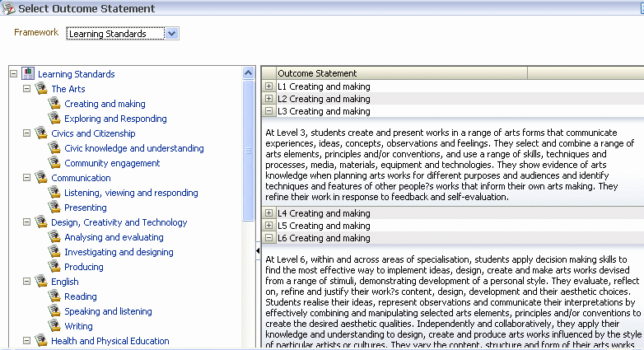Select the Presenting tree item
644x350 pixels.
86,208
